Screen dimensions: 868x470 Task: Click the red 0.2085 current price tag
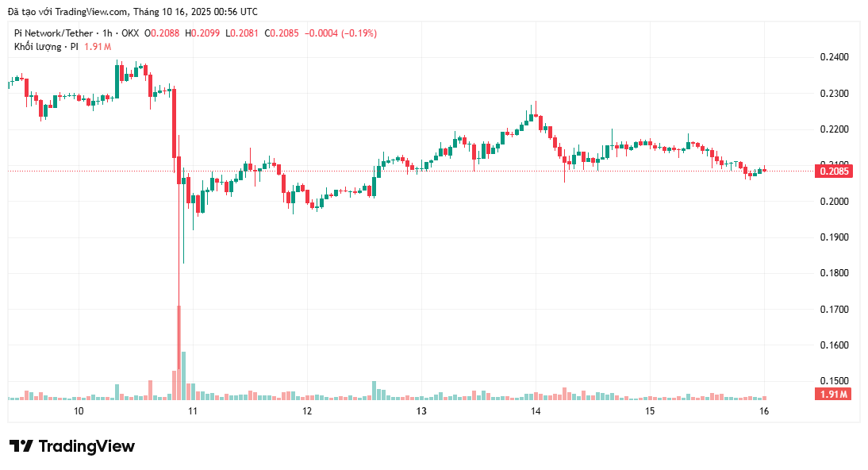833,171
